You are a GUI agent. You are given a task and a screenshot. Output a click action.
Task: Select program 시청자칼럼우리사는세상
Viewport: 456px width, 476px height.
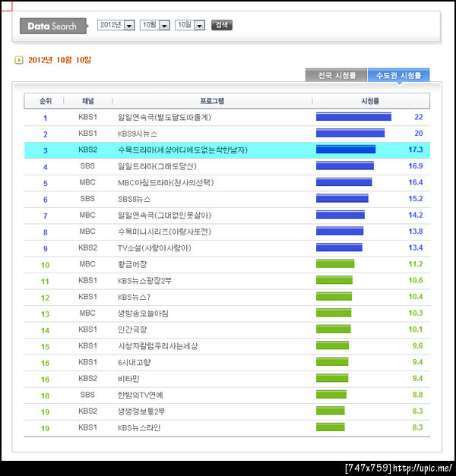click(158, 346)
